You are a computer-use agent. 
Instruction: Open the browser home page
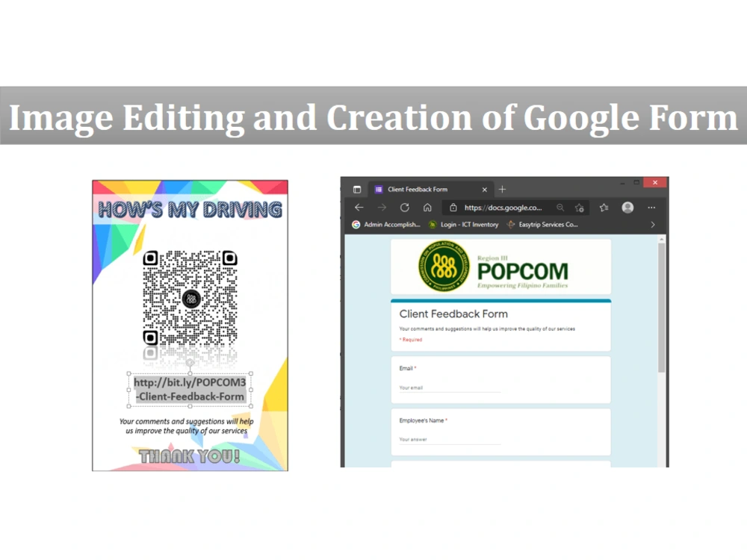tap(427, 208)
